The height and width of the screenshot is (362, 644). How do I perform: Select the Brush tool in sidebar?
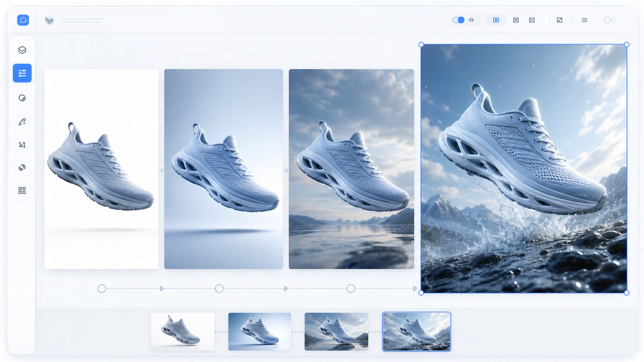point(22,121)
